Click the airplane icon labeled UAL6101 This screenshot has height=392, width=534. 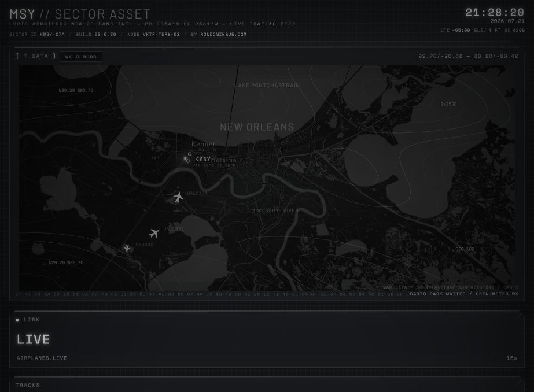[178, 197]
